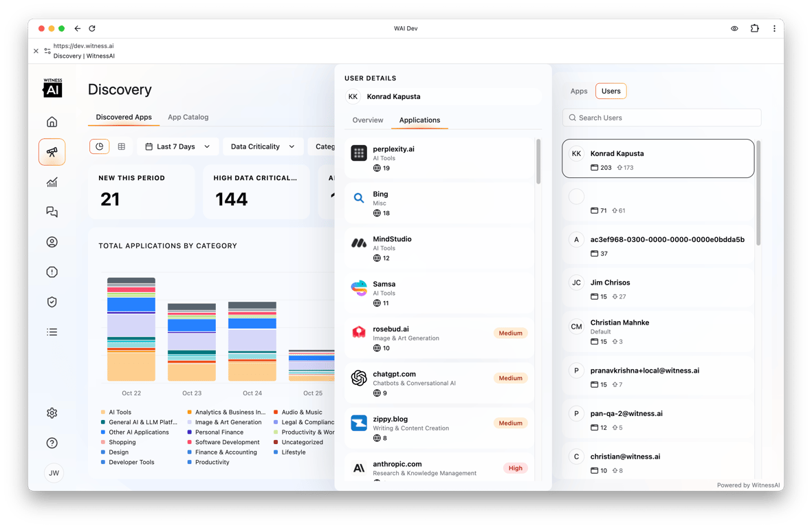Click the Oct 22 stacked bar
The image size is (812, 528).
[131, 329]
